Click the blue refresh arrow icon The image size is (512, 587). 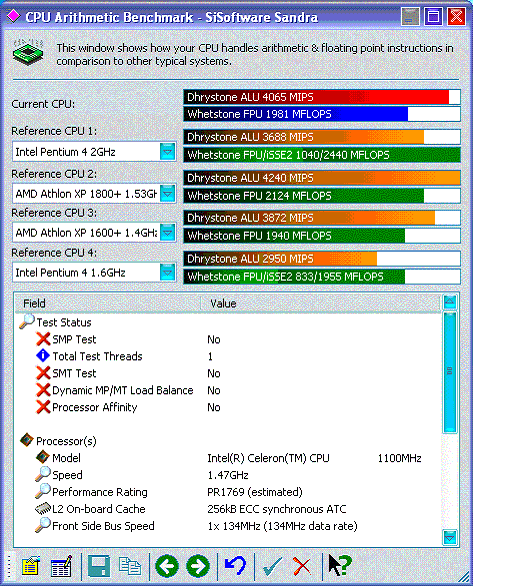point(235,565)
